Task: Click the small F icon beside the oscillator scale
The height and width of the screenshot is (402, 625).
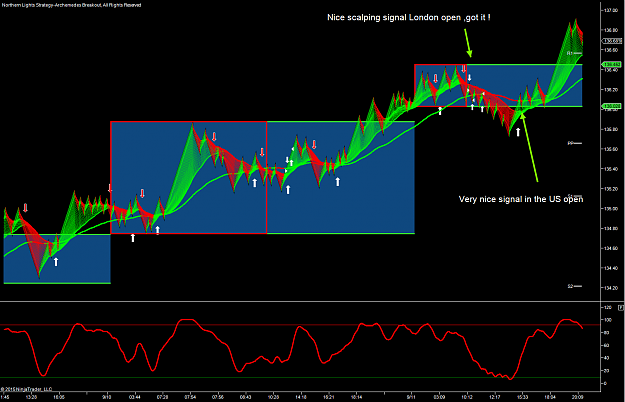Action: [x=621, y=308]
